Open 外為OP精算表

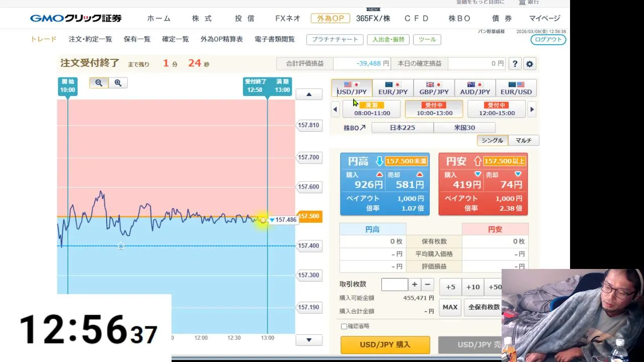click(221, 39)
